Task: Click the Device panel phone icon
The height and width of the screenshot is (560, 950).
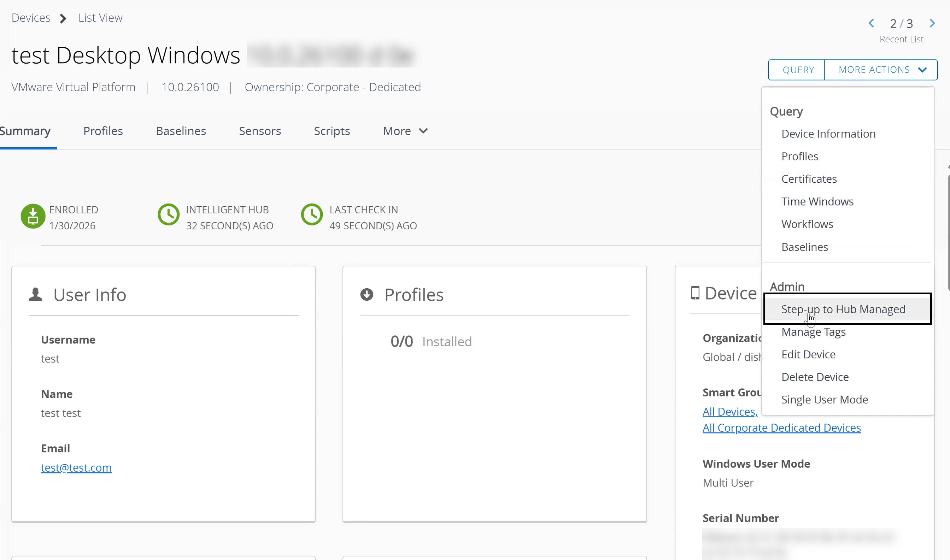Action: [695, 293]
